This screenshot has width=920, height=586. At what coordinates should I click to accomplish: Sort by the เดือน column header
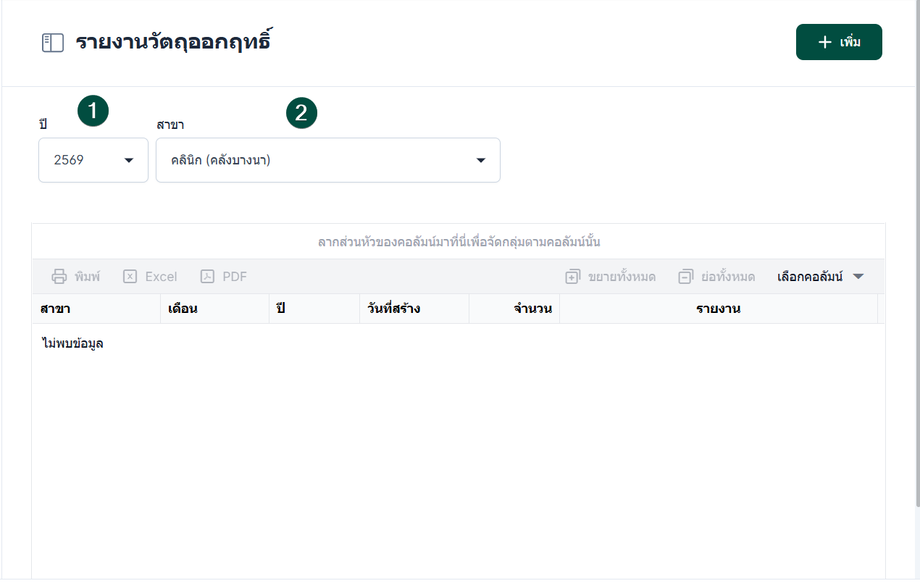[x=182, y=309]
